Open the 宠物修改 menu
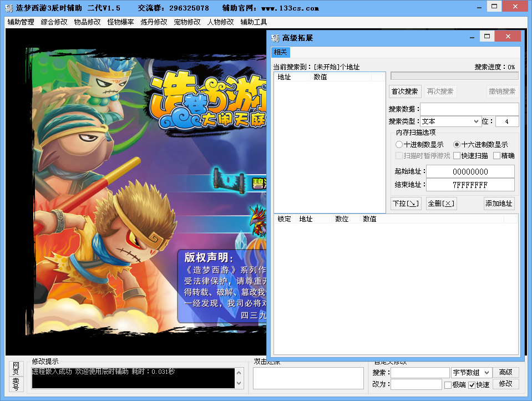532x401 pixels. [187, 22]
